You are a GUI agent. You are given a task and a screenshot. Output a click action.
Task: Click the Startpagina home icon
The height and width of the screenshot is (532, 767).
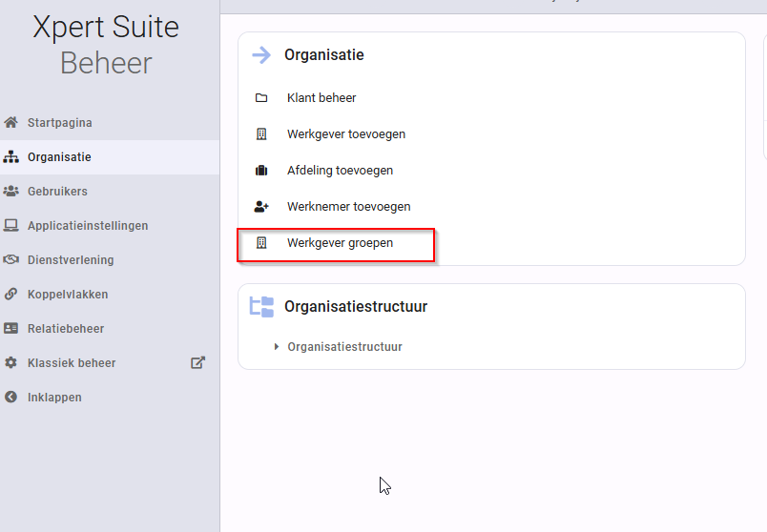coord(10,122)
